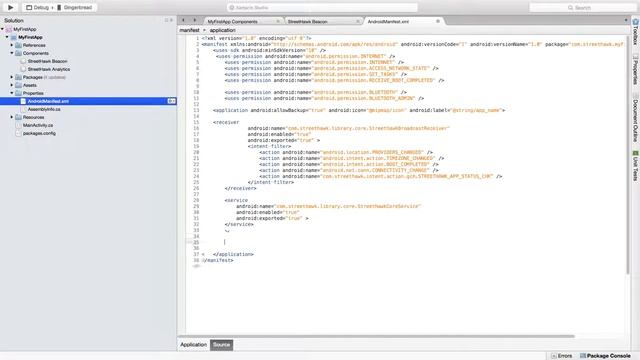Open the Properties side pad
The height and width of the screenshot is (360, 640).
tap(636, 69)
